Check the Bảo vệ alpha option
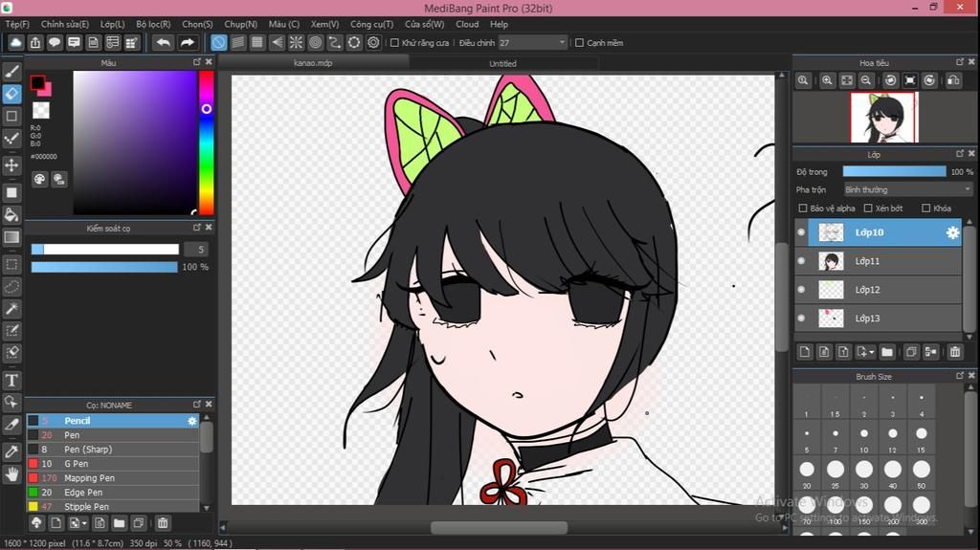This screenshot has height=550, width=980. click(x=803, y=209)
